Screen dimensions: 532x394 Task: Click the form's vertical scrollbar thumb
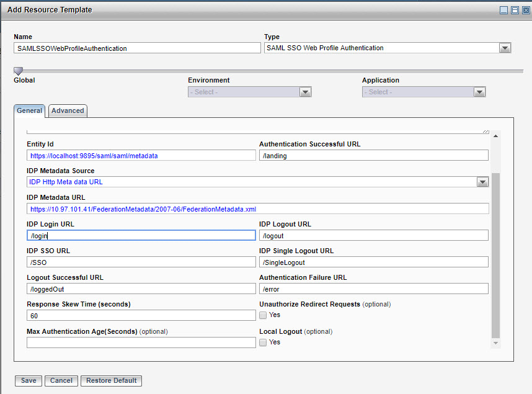click(495, 254)
